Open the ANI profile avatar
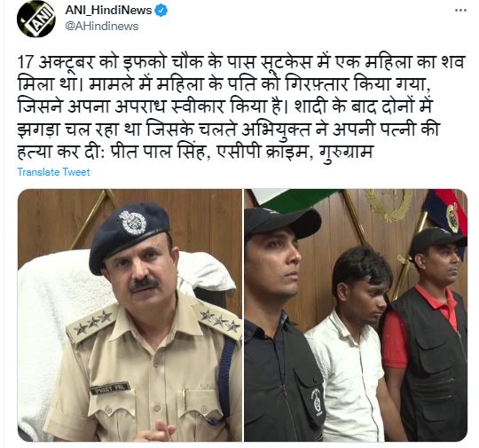 36,19
